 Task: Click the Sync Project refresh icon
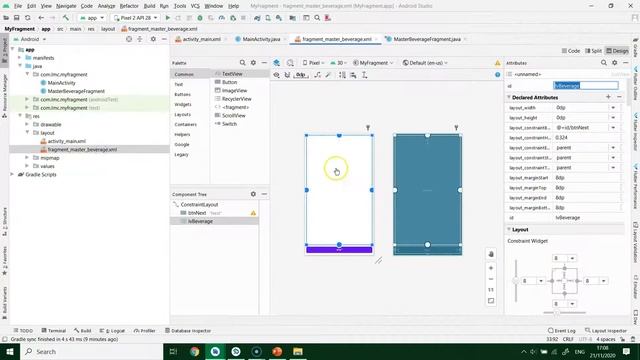point(28,18)
